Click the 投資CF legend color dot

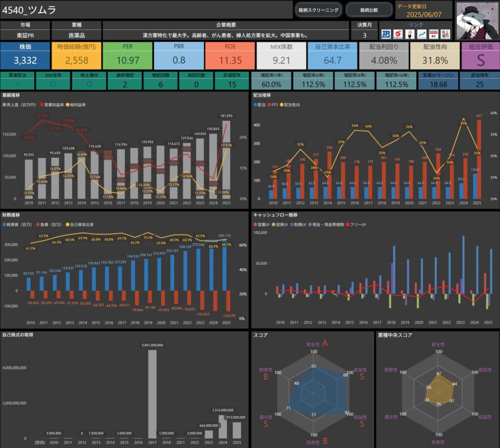[273, 225]
